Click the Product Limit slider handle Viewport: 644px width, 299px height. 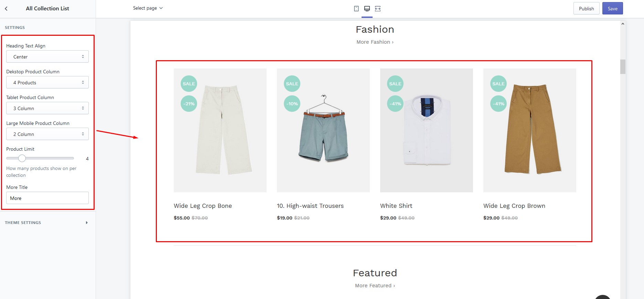coord(22,158)
